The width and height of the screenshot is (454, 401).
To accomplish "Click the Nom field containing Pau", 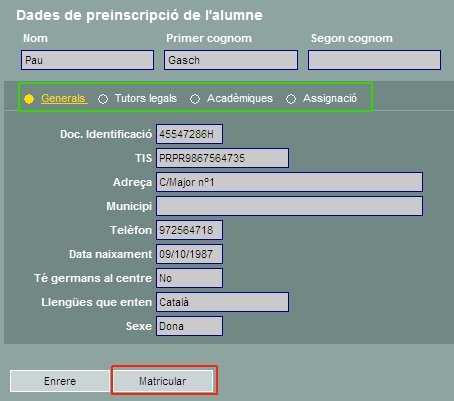I will [x=87, y=60].
